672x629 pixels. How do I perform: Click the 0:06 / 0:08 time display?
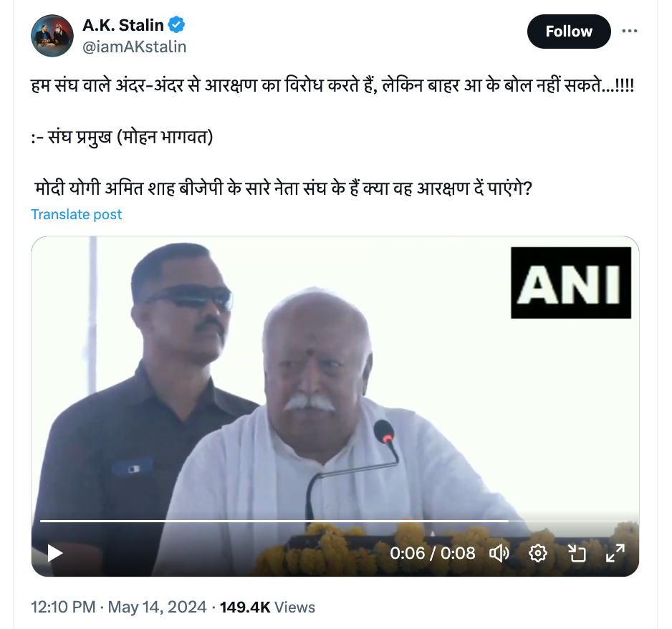(x=433, y=553)
